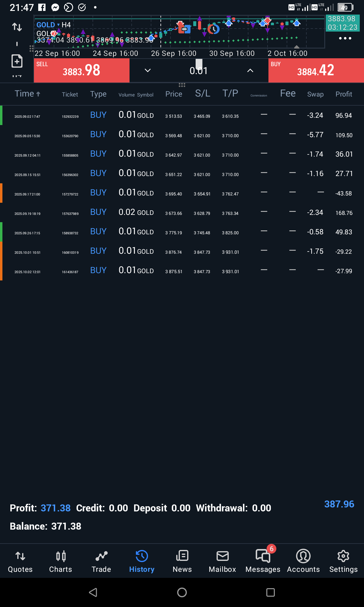Image resolution: width=364 pixels, height=607 pixels.
Task: Open the Settings gear tab
Action: (343, 561)
